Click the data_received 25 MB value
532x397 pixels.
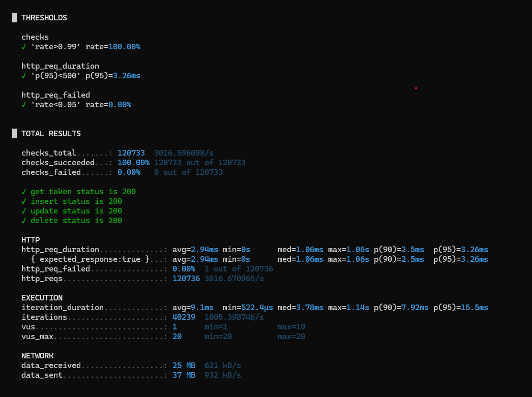point(184,365)
